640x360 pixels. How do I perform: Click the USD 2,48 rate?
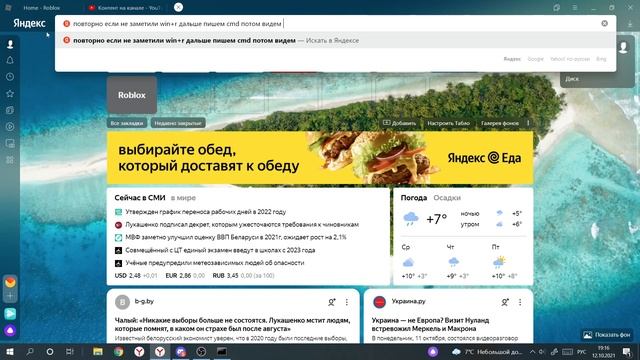136,276
